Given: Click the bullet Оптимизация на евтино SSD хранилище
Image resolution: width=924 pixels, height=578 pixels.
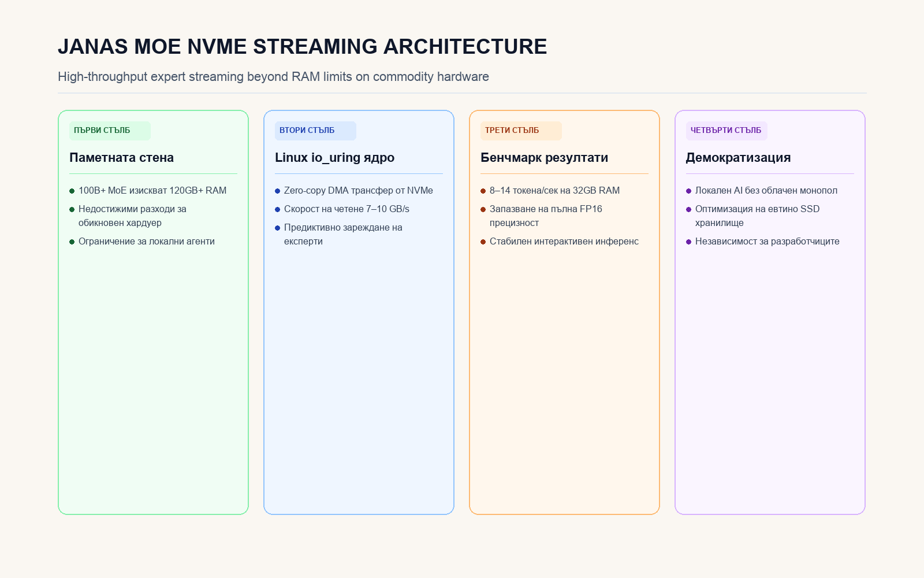Looking at the screenshot, I should tap(753, 216).
